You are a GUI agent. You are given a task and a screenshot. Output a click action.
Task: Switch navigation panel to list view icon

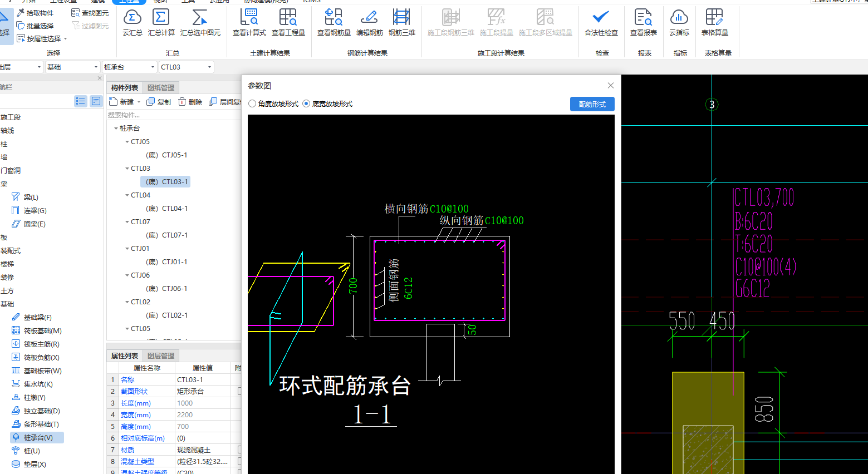(81, 101)
